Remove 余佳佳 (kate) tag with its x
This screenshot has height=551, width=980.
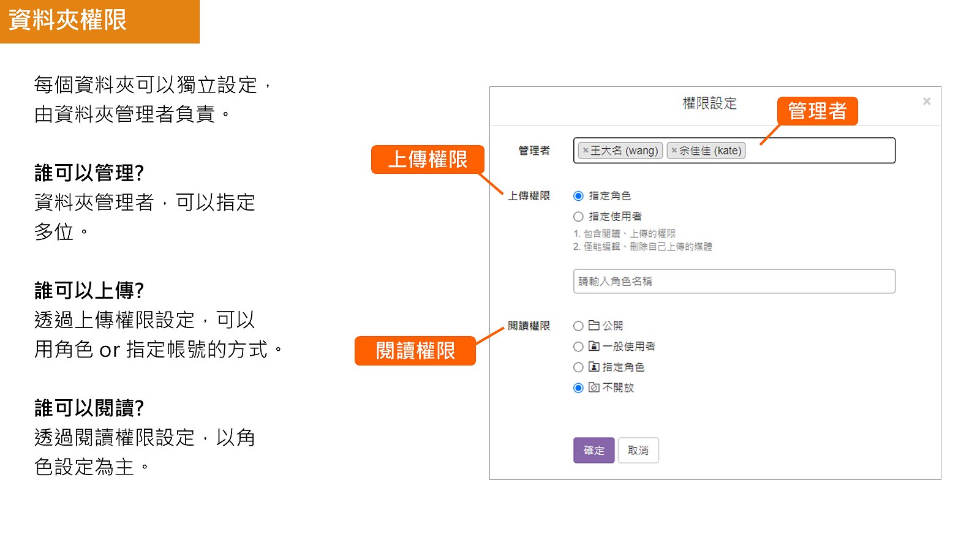click(x=674, y=151)
